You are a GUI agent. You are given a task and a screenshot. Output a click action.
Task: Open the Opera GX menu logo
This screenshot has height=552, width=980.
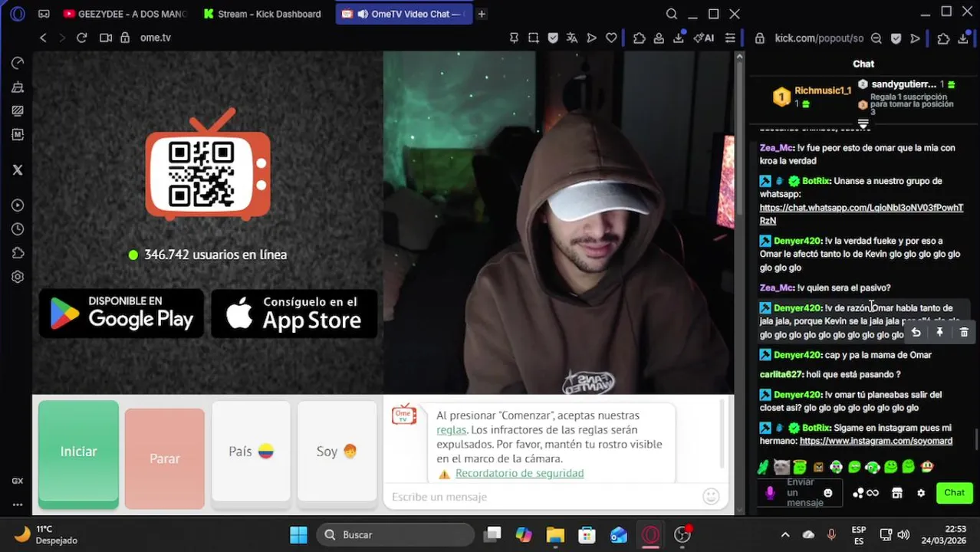pos(18,14)
